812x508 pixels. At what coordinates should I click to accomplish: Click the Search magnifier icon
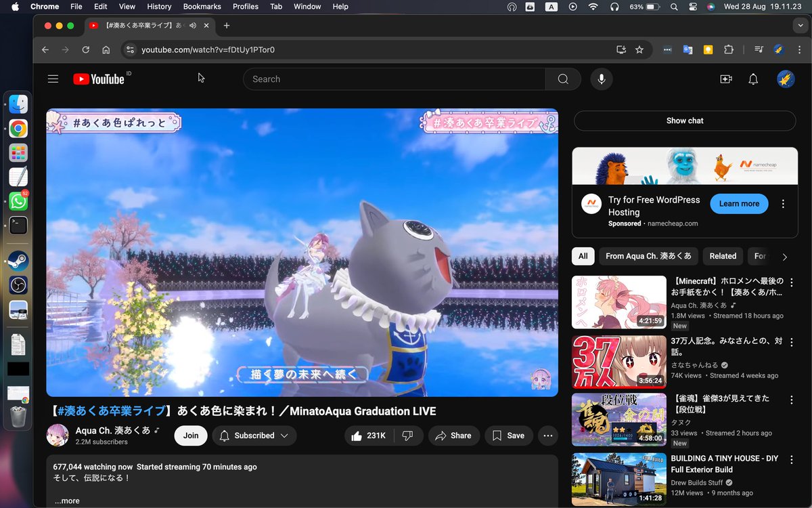click(562, 79)
